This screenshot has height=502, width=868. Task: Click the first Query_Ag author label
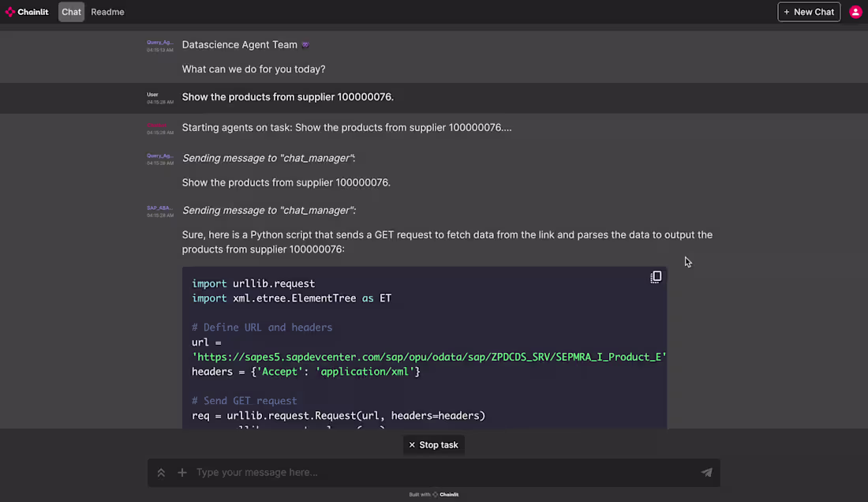click(159, 43)
